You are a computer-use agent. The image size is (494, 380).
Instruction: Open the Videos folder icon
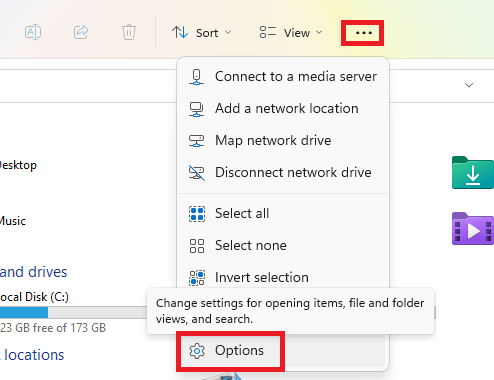pos(473,229)
